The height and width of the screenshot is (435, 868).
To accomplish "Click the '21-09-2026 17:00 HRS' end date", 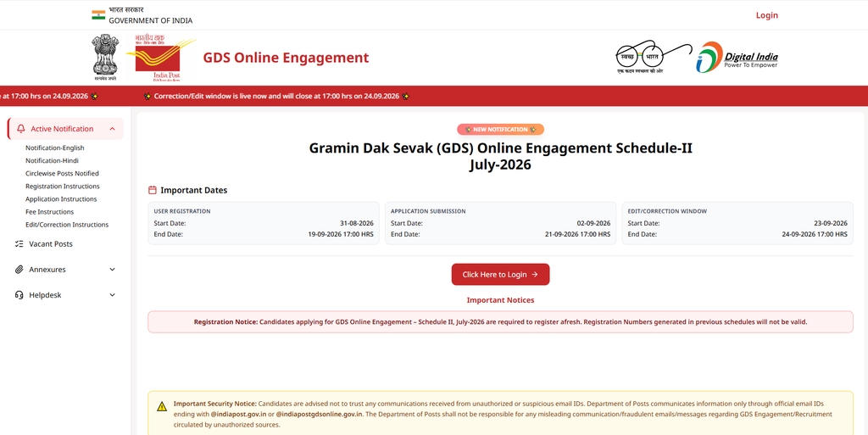I will (577, 235).
